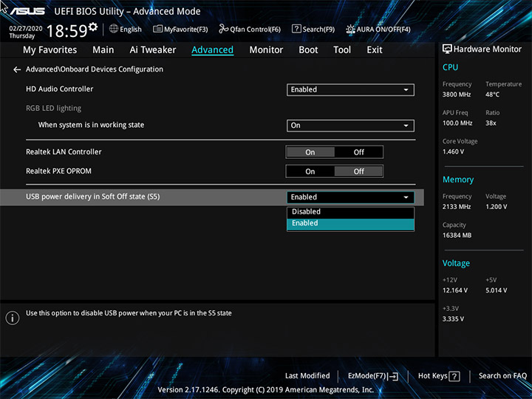Click the info icon in the help area
Viewport: 532px width, 399px height.
13,318
